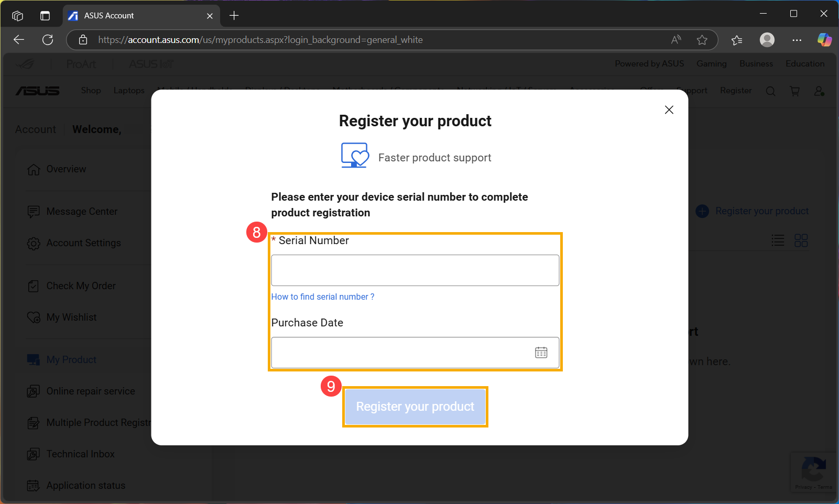The image size is (839, 504).
Task: View site information lock icon
Action: [x=83, y=40]
